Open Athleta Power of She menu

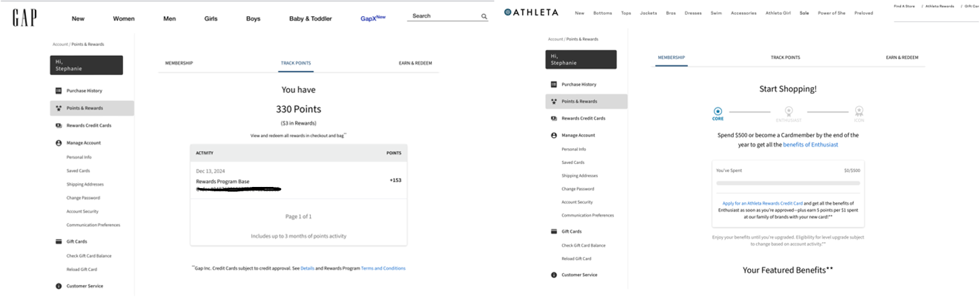[831, 13]
